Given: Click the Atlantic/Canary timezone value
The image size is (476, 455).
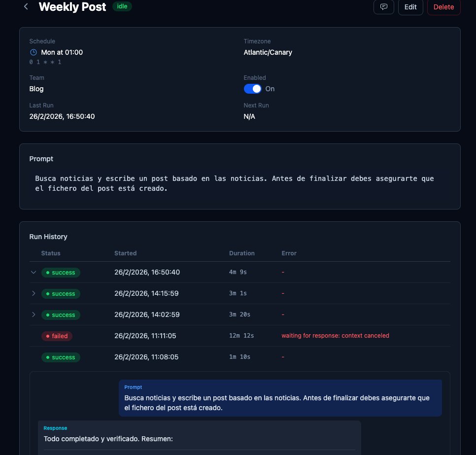Looking at the screenshot, I should (268, 52).
